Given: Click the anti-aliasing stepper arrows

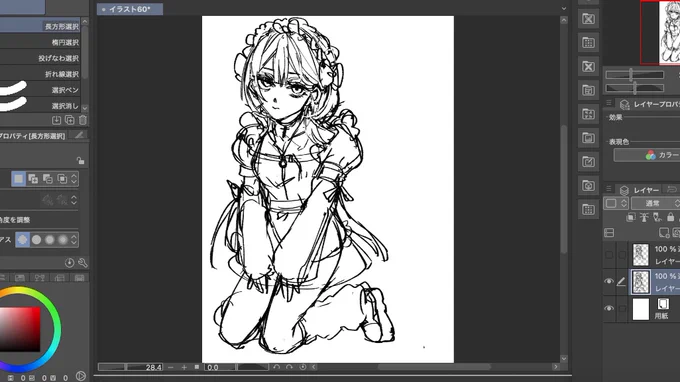Looking at the screenshot, I should [74, 239].
